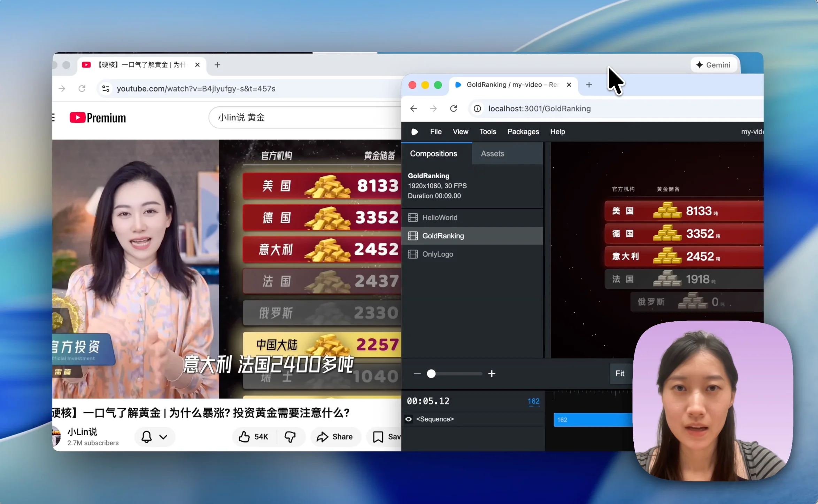Toggle visibility of the <Sequence> track
The height and width of the screenshot is (504, 818).
click(x=408, y=419)
